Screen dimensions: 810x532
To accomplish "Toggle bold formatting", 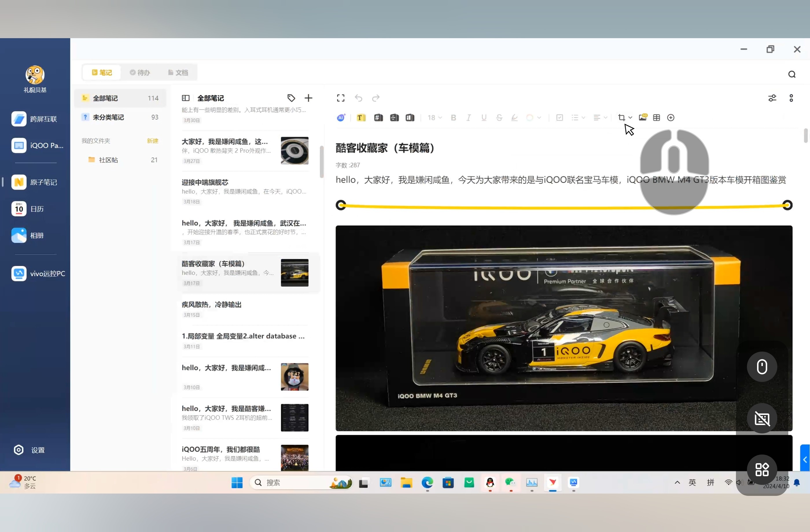I will pos(453,118).
